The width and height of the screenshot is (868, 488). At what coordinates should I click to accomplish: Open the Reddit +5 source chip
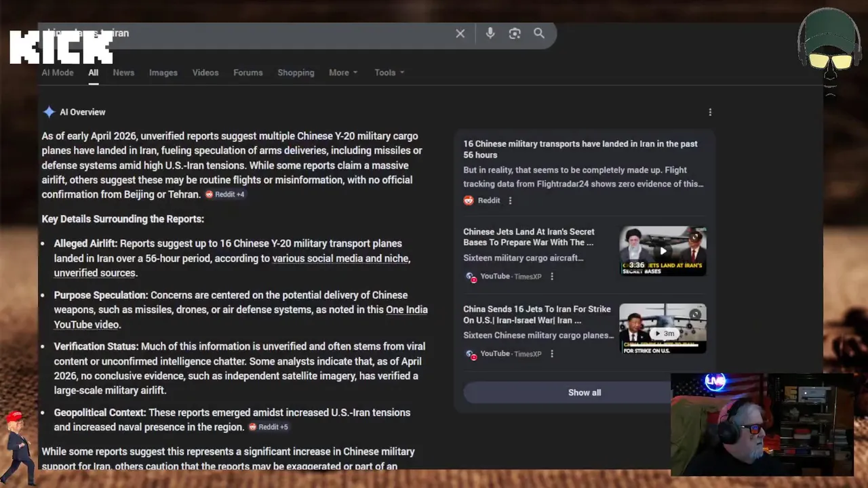(269, 427)
